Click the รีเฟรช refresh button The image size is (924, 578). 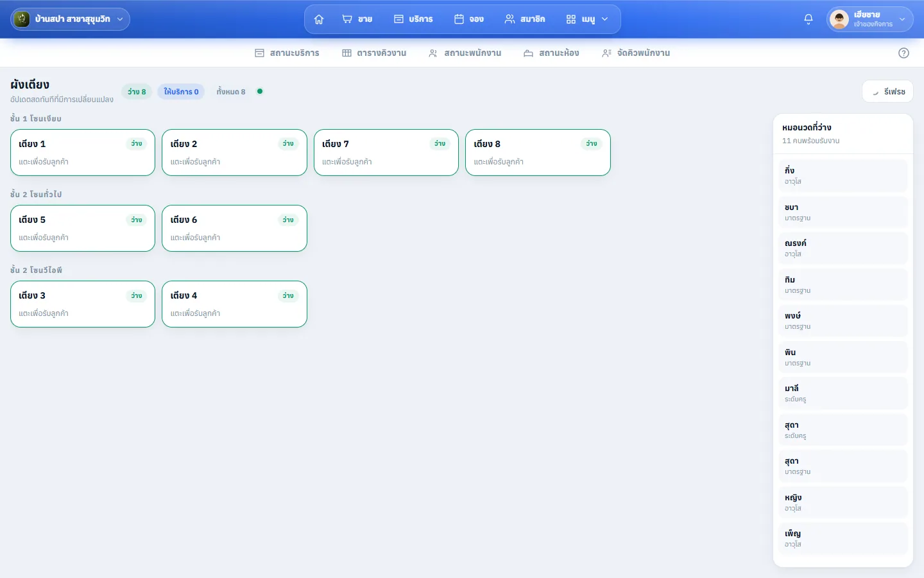click(x=887, y=92)
